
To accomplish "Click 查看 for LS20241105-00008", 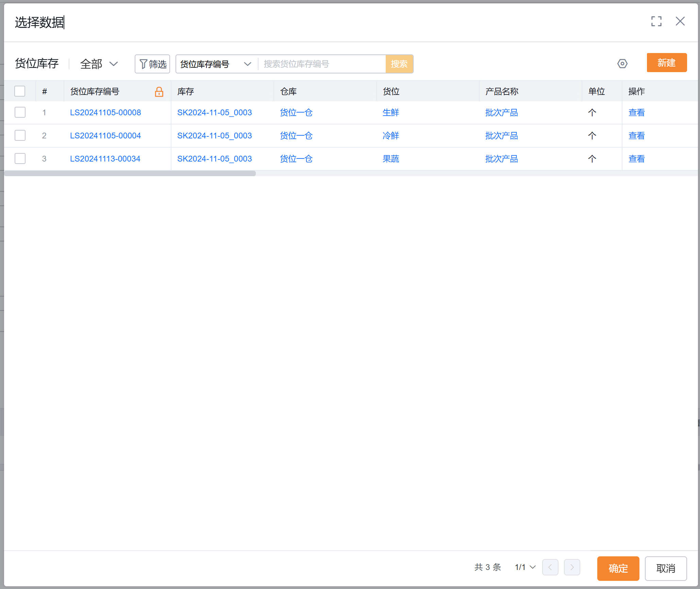I will pyautogui.click(x=637, y=113).
